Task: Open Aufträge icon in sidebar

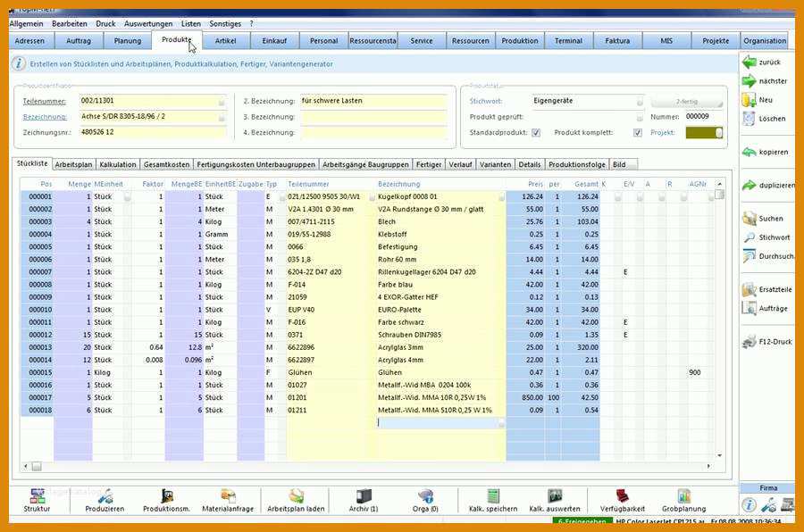Action: click(750, 308)
